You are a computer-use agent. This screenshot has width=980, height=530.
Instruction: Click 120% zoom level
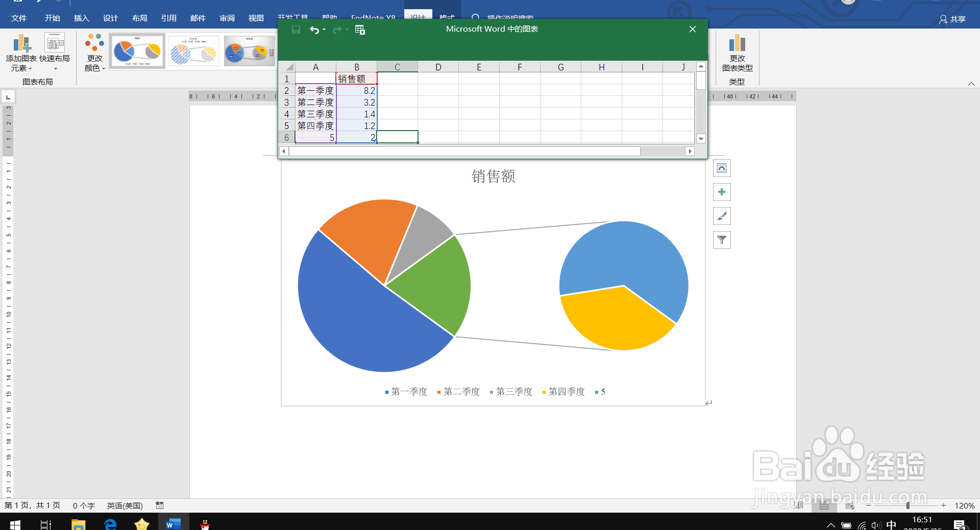click(x=965, y=506)
